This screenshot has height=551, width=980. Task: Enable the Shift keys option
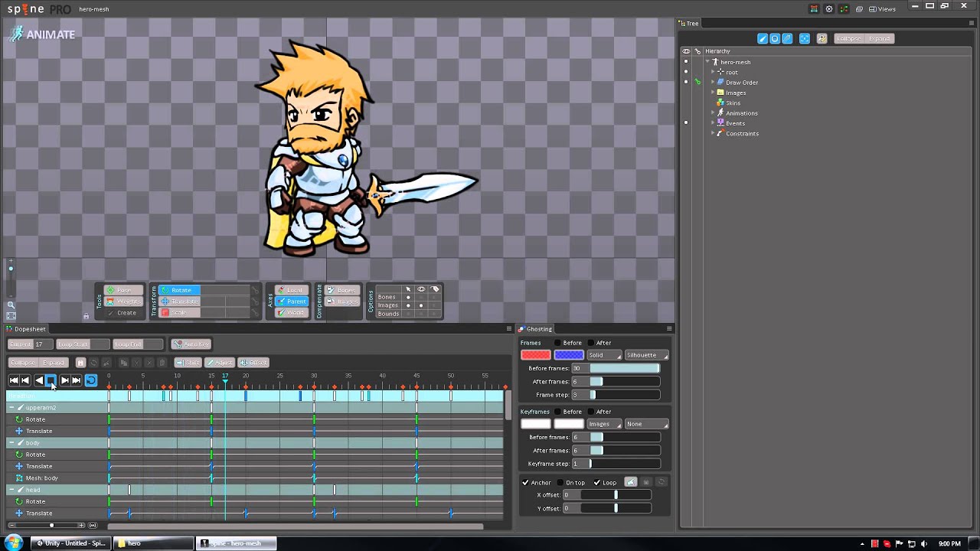(188, 363)
